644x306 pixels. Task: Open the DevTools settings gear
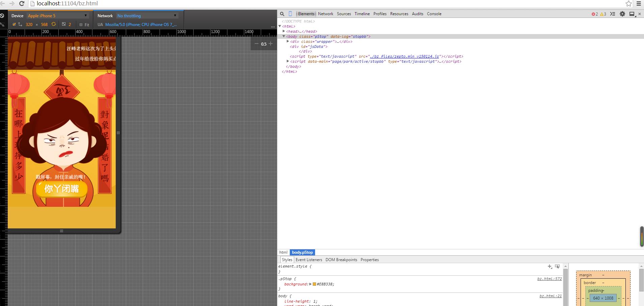click(622, 14)
